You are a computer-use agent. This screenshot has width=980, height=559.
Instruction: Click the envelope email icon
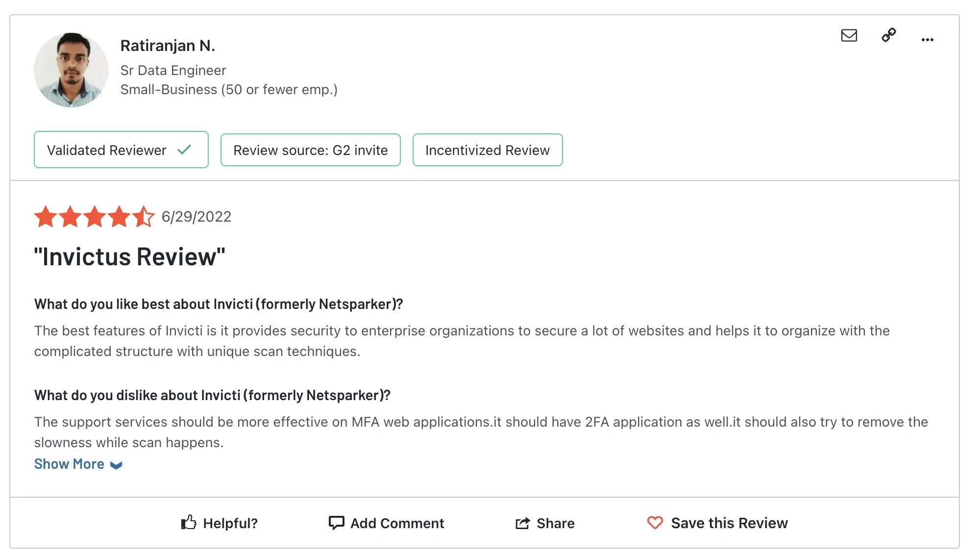tap(849, 35)
